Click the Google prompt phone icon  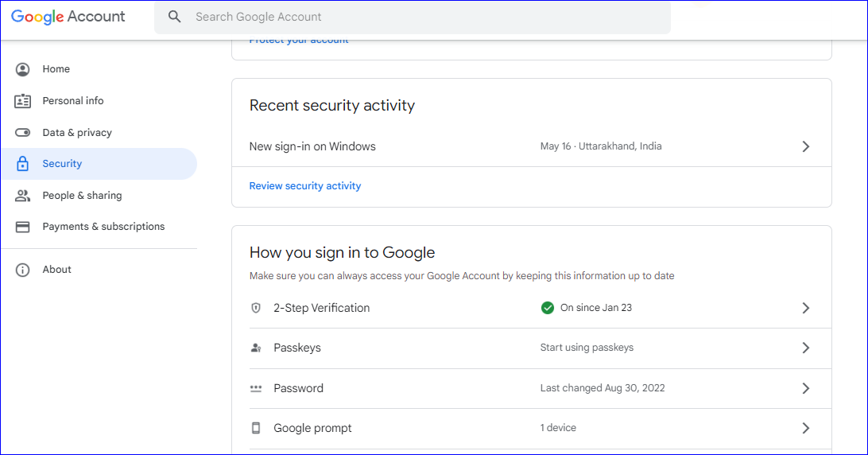pyautogui.click(x=256, y=428)
